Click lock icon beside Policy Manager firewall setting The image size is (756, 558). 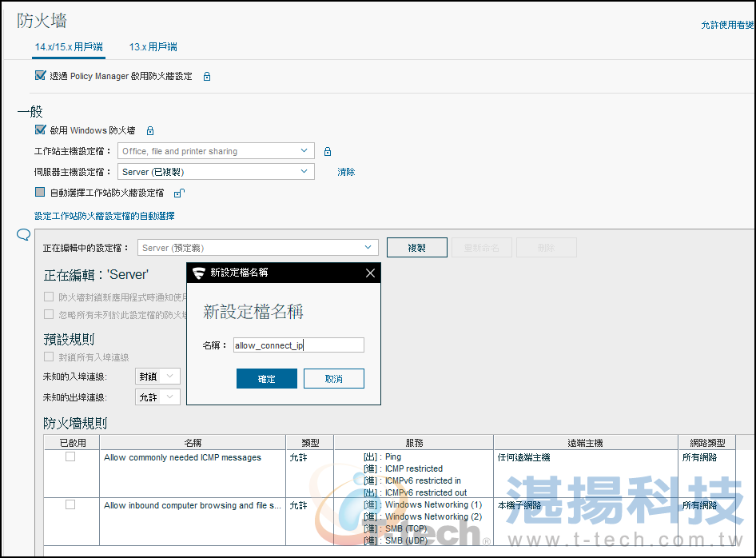click(207, 76)
